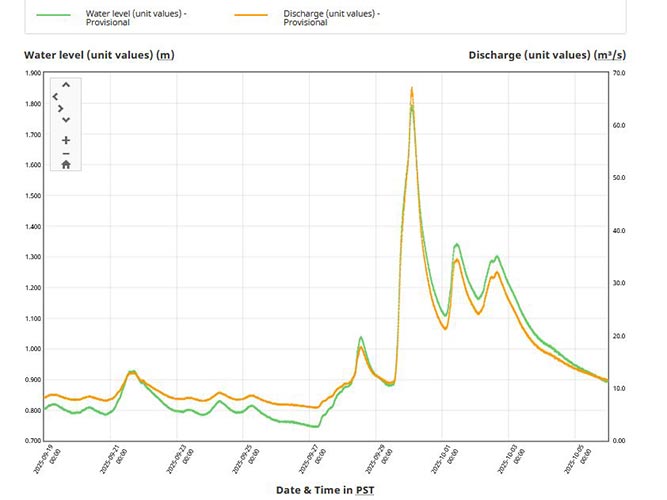Viewport: 667px width, 500px height.
Task: Zoom out using the minus icon
Action: point(66,153)
